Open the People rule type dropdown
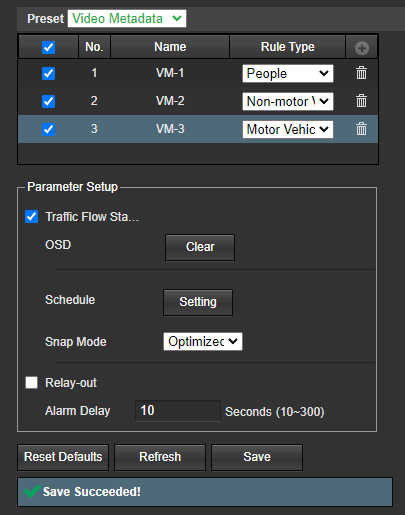This screenshot has height=515, width=405. (x=288, y=73)
